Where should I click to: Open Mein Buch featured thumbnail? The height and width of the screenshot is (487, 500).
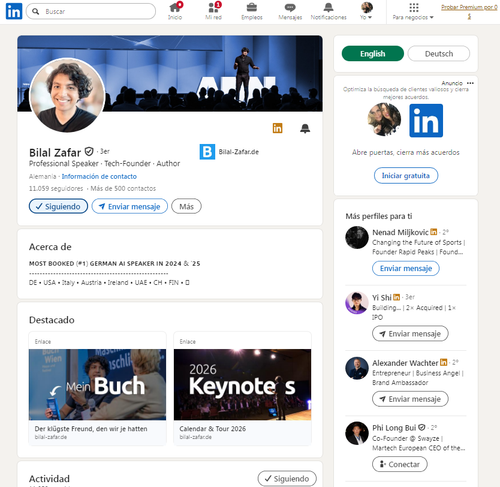[97, 384]
